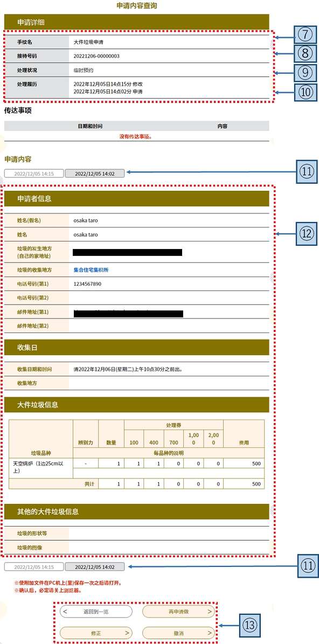Click the 申请详细 section header

137,22
